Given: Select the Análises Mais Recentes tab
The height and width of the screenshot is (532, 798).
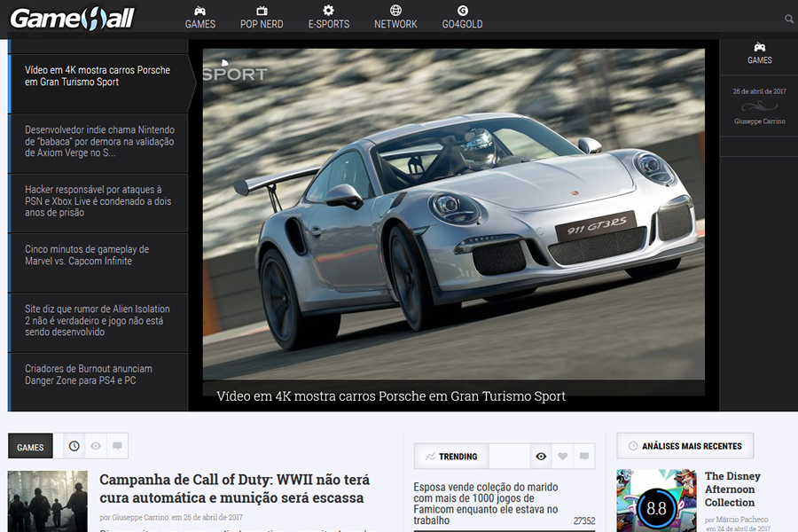Looking at the screenshot, I should pyautogui.click(x=685, y=446).
